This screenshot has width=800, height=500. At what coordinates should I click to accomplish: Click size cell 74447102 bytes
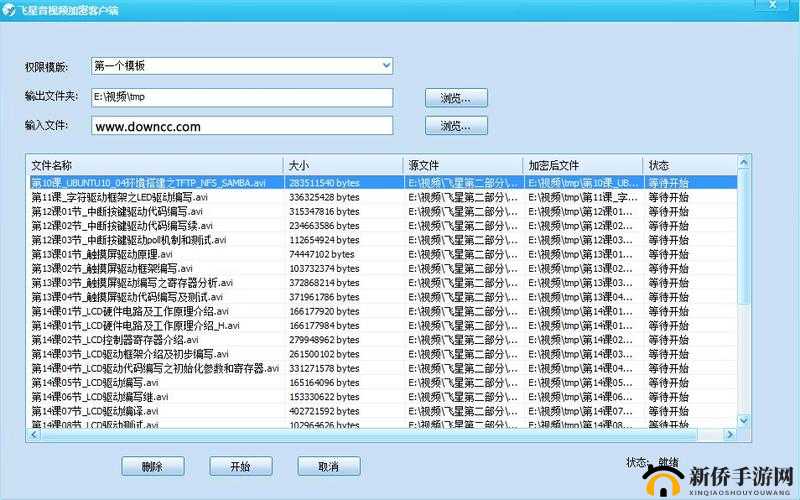pos(321,254)
